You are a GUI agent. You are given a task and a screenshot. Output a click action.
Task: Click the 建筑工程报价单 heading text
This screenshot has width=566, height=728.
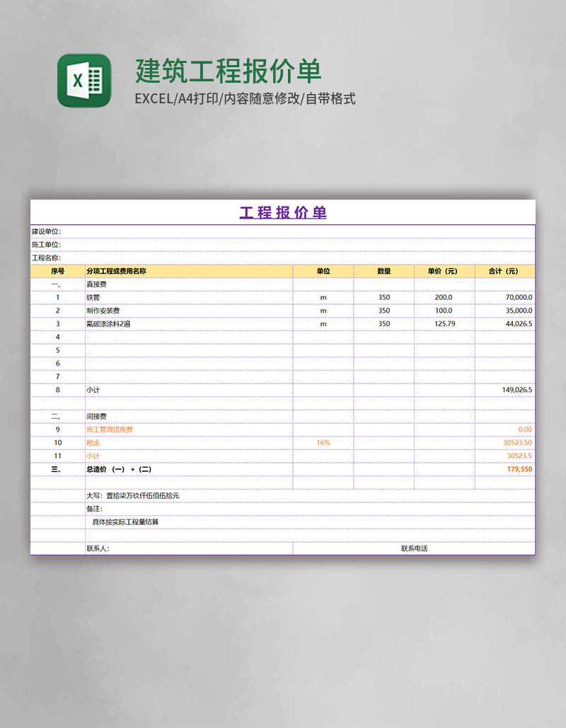coord(228,71)
